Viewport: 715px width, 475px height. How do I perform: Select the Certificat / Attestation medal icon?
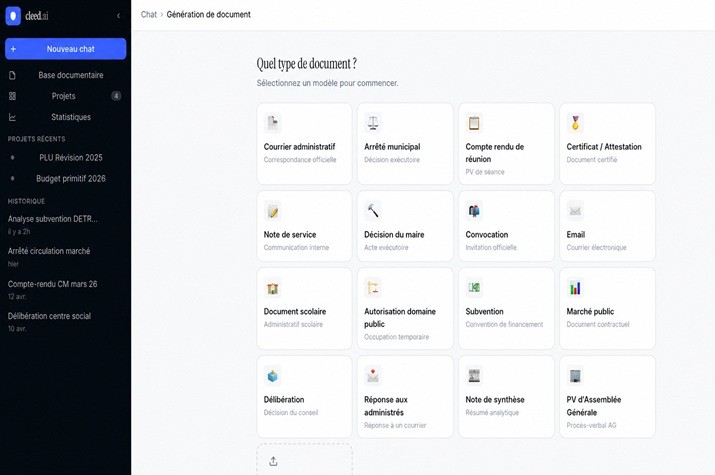pyautogui.click(x=575, y=123)
